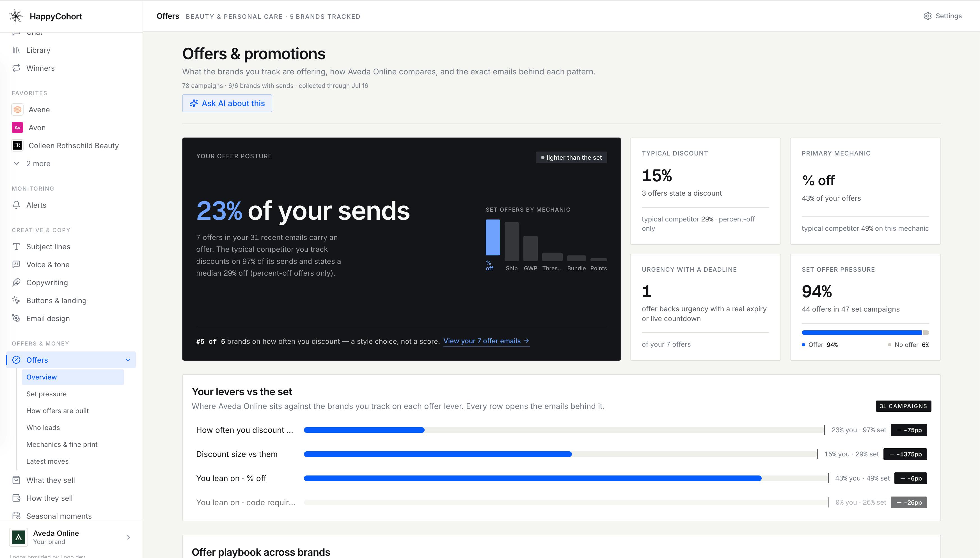Image resolution: width=980 pixels, height=558 pixels.
Task: Open the Aveda Online brand switcher arrow
Action: 128,537
